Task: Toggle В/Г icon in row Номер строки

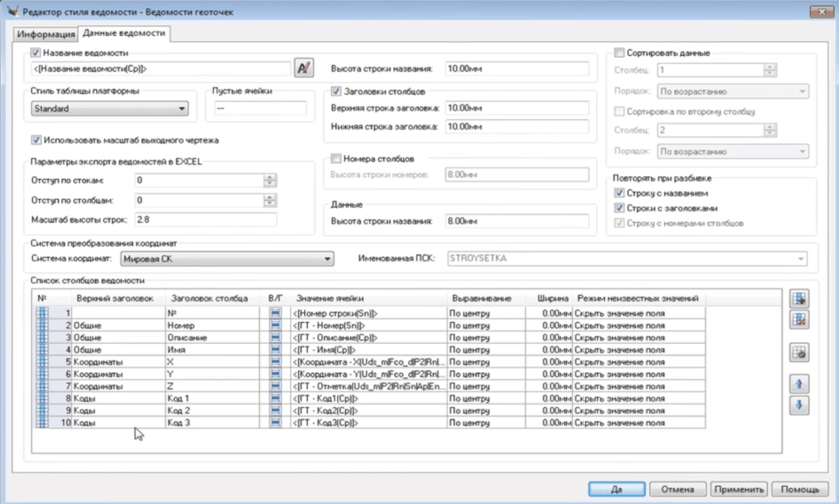Action: pos(275,313)
